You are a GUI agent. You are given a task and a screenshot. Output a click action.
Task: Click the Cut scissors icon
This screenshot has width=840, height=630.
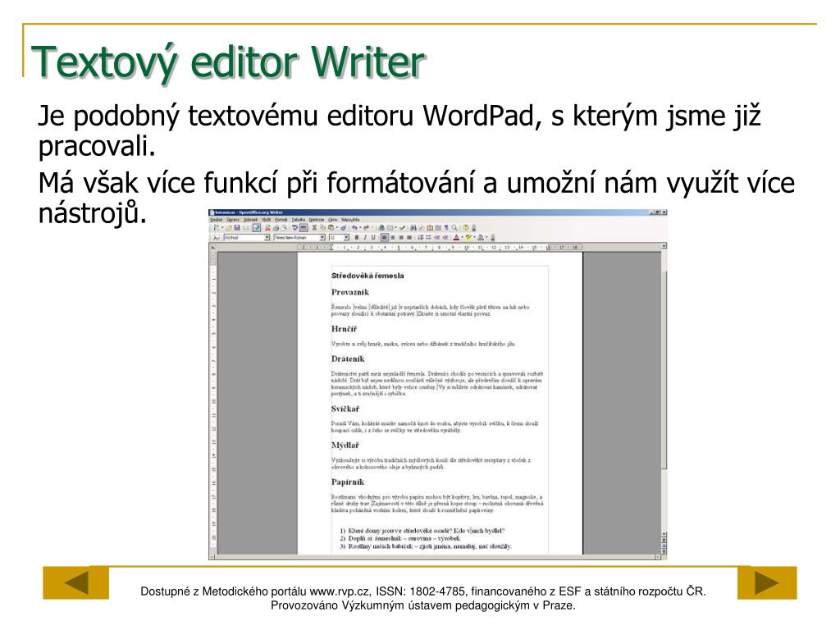click(x=314, y=227)
